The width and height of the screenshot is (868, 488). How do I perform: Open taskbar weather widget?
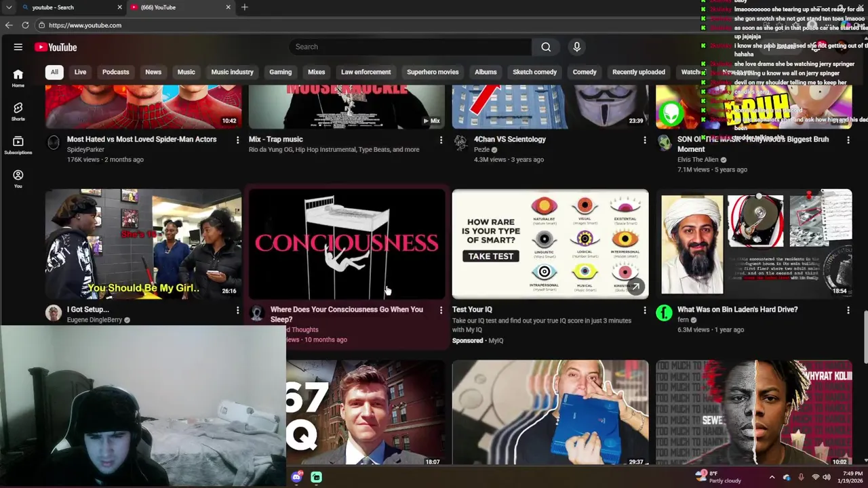click(719, 477)
